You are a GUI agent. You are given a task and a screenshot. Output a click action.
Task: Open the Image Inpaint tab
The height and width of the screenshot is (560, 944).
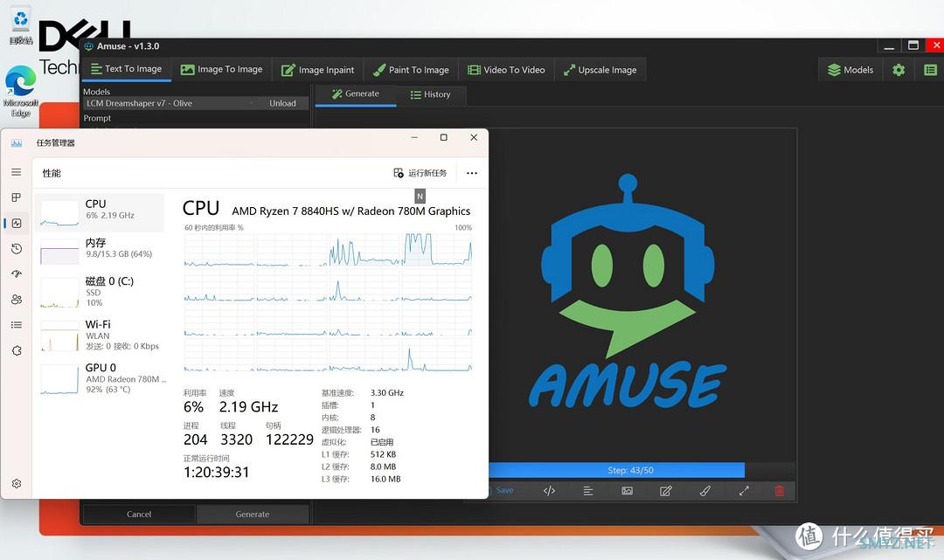coord(318,70)
